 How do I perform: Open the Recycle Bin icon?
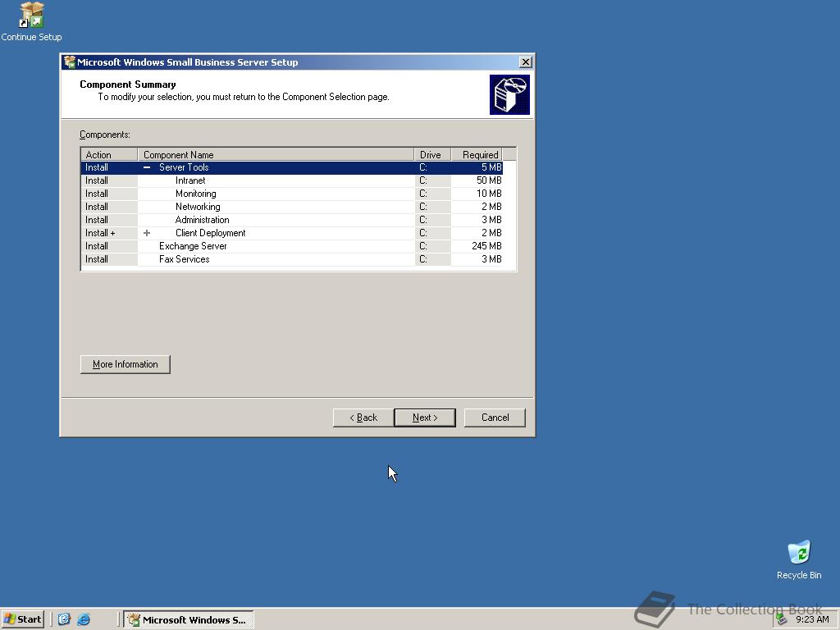pyautogui.click(x=799, y=559)
